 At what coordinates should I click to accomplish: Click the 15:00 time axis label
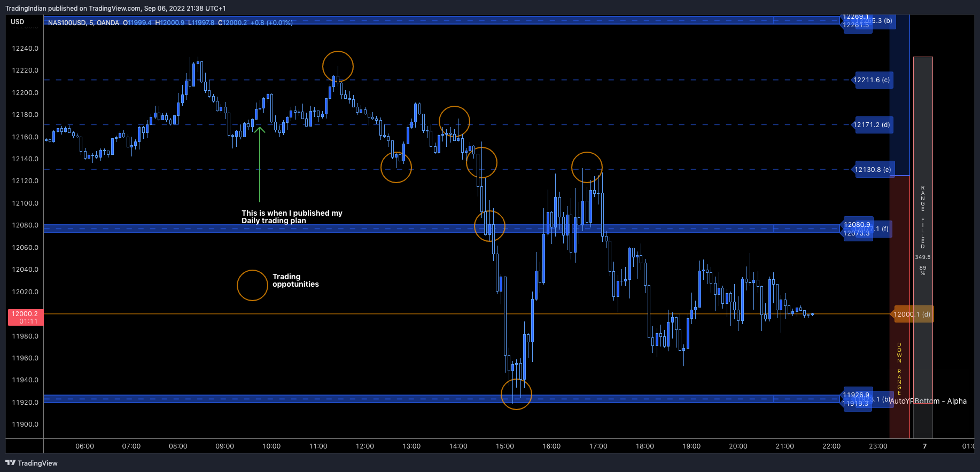505,446
